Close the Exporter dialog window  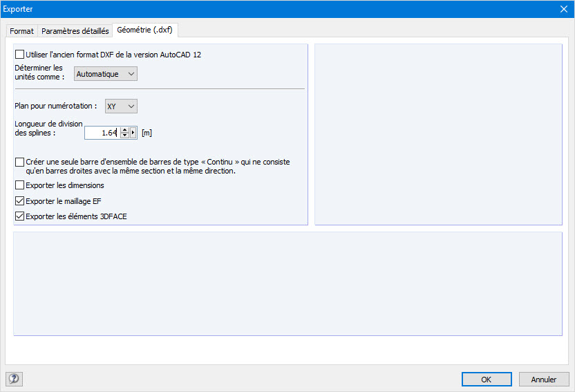564,9
